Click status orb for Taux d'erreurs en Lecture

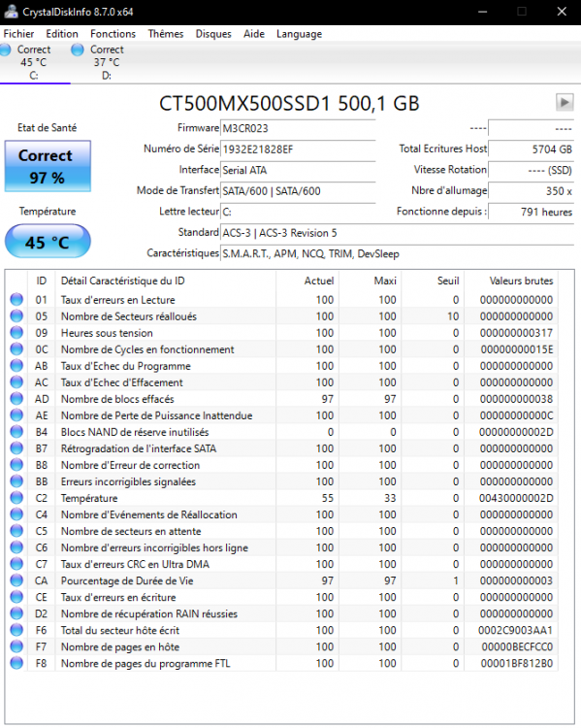click(16, 300)
